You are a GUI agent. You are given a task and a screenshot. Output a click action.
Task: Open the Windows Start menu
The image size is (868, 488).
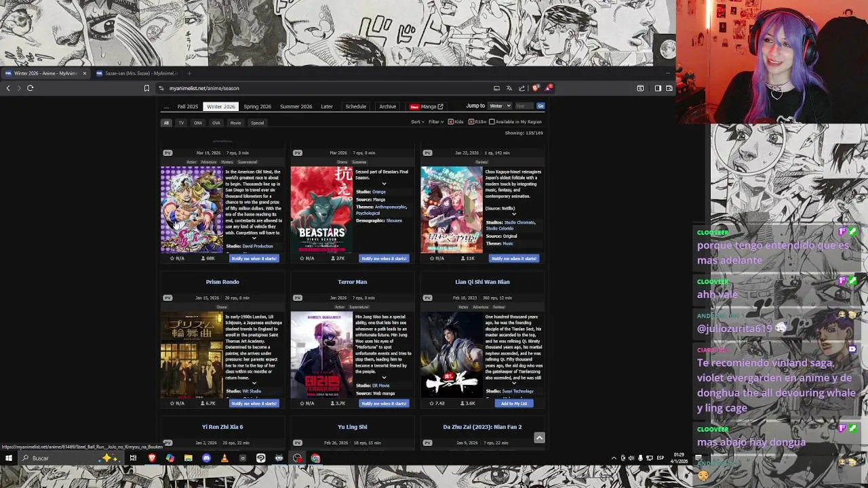(x=9, y=458)
